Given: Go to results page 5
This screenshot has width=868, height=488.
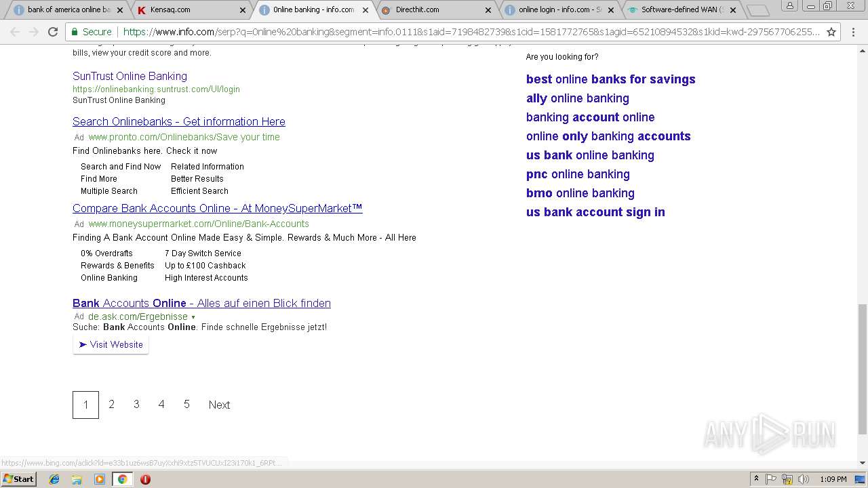Looking at the screenshot, I should coord(186,404).
